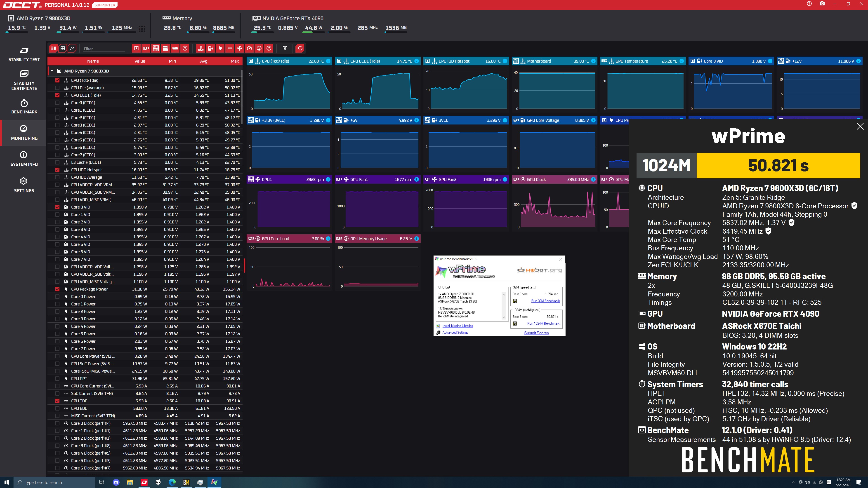Toggle the memory module filter icon
Viewport: 868px width, 488px height.
175,49
